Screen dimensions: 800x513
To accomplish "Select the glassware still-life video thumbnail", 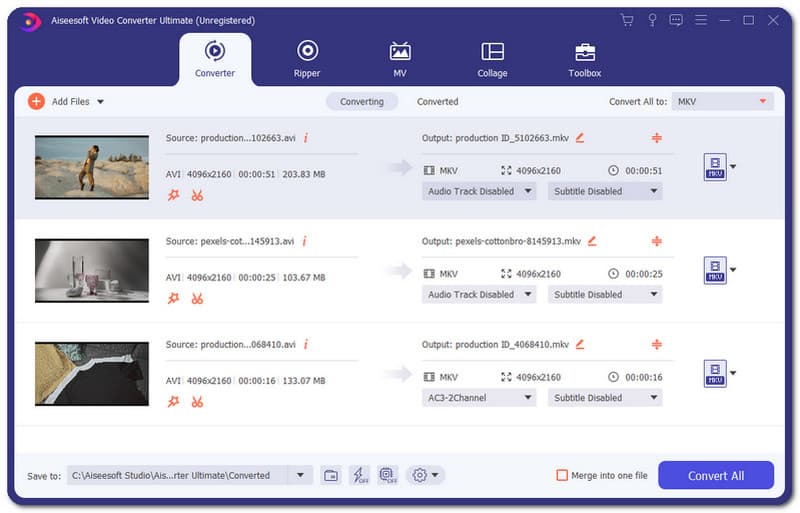I will pyautogui.click(x=92, y=271).
